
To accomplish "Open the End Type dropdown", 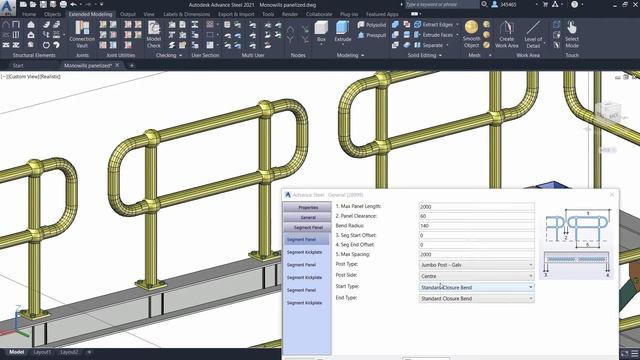I will click(476, 298).
